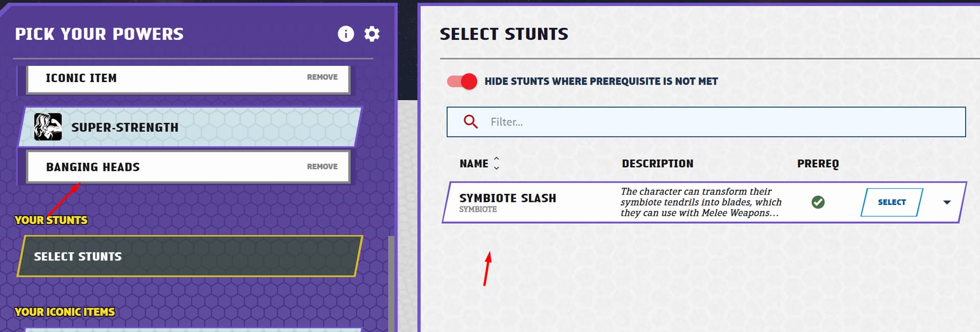
Task: Remove the Banging Heads power
Action: pyautogui.click(x=322, y=167)
